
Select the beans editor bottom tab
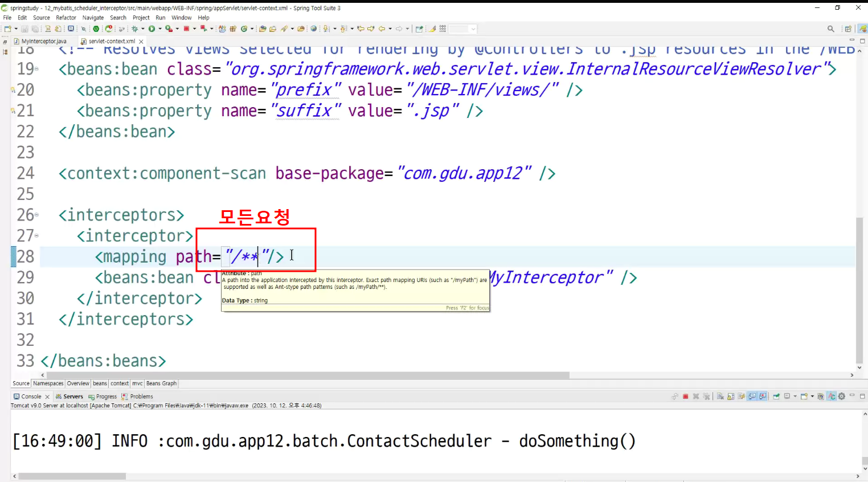point(100,383)
